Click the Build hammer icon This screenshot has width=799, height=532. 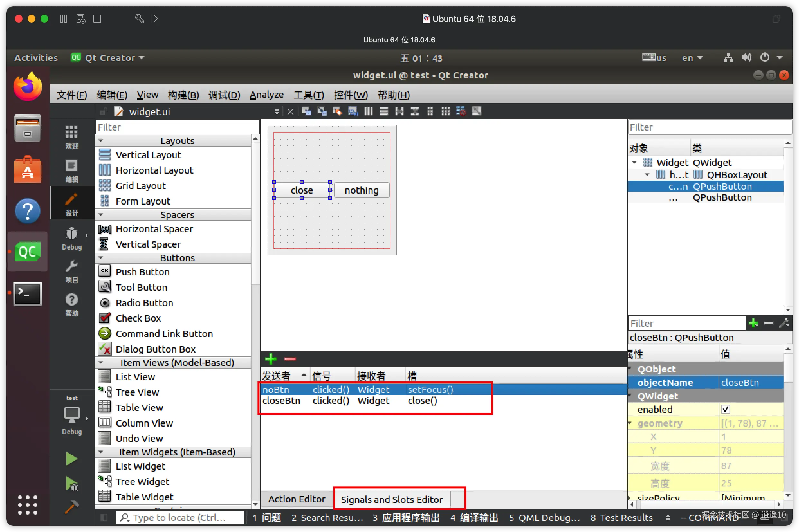[x=71, y=507]
